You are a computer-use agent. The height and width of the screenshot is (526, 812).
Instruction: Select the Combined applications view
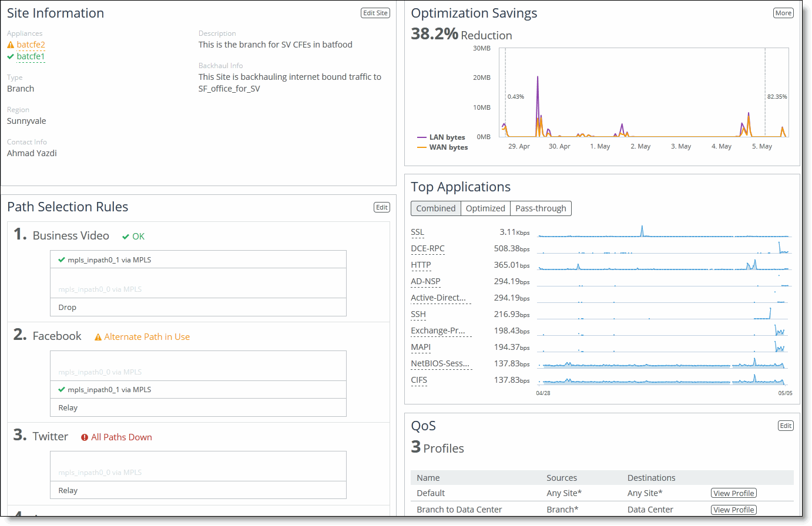pos(435,208)
